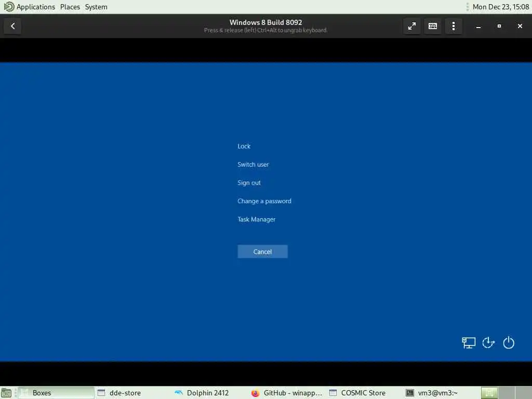Launch Task Manager
This screenshot has width=532, height=399.
pos(257,220)
